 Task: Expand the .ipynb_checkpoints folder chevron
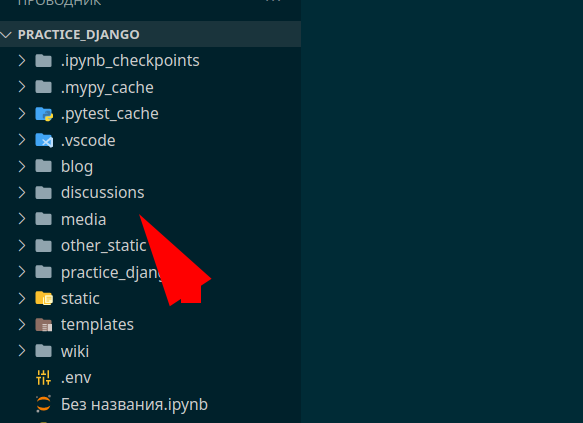(x=22, y=61)
